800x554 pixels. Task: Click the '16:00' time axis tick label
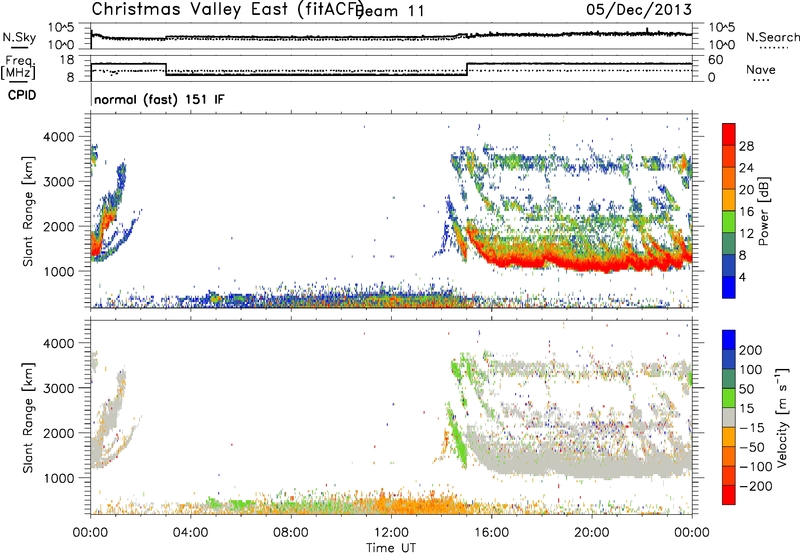click(x=492, y=533)
